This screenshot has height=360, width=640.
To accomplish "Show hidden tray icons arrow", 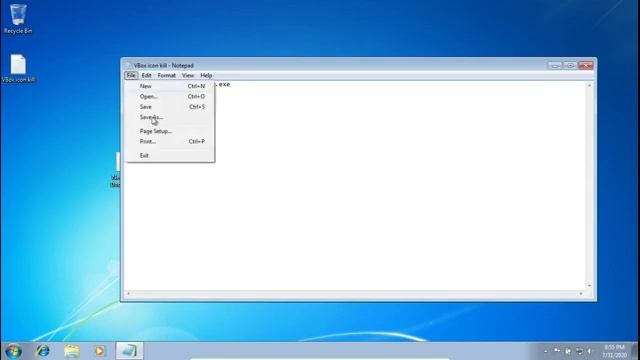I will click(546, 351).
